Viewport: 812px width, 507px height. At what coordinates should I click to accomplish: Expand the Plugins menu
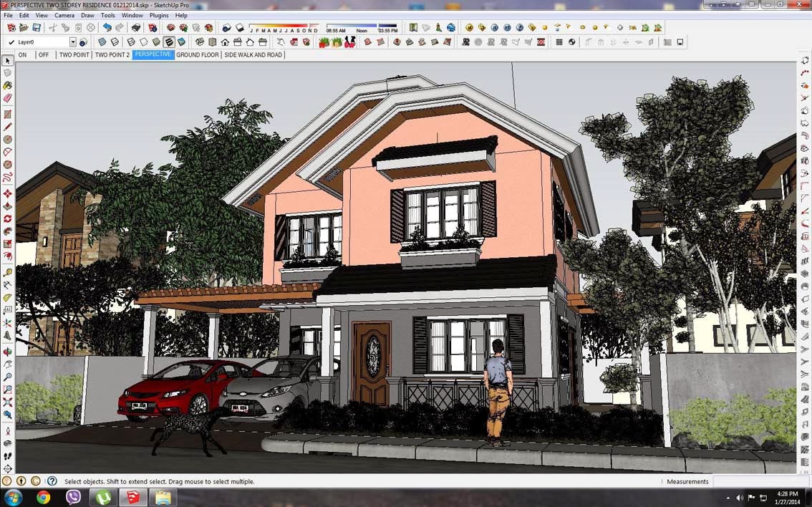point(158,15)
